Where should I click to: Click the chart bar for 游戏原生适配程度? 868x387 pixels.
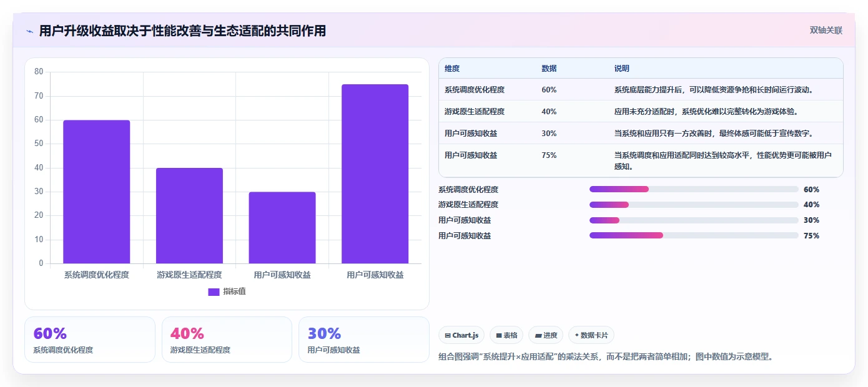click(189, 215)
